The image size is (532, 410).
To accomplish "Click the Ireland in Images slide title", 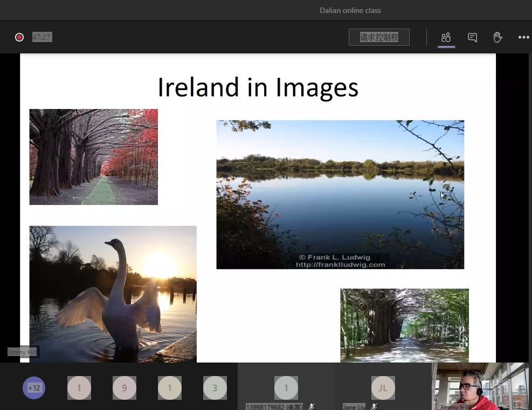I will click(258, 87).
